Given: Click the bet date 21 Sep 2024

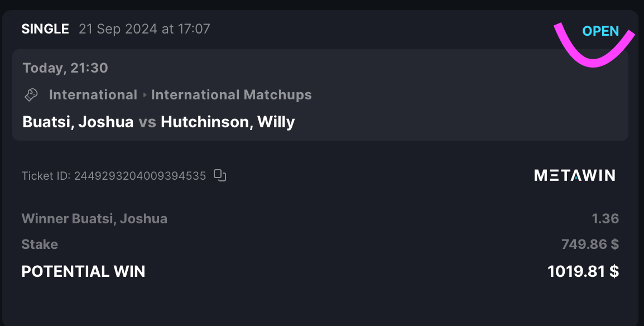Looking at the screenshot, I should point(118,28).
